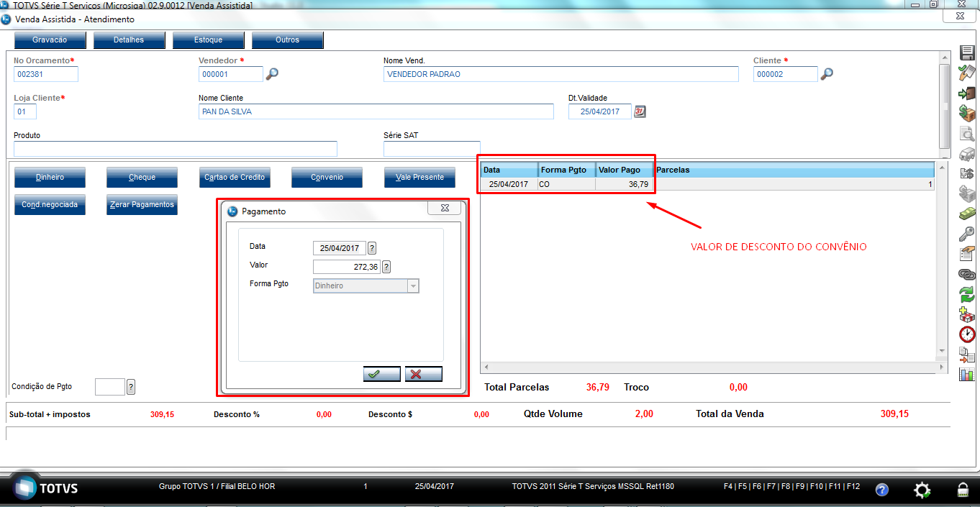
Task: Click the Série SAT field
Action: point(432,149)
